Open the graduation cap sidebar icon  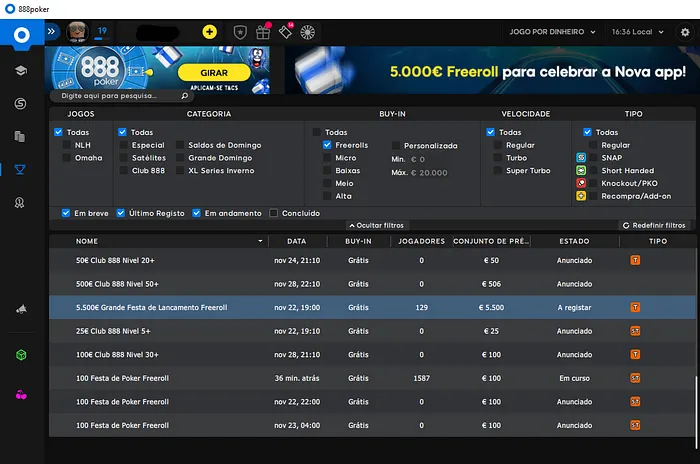[x=21, y=70]
